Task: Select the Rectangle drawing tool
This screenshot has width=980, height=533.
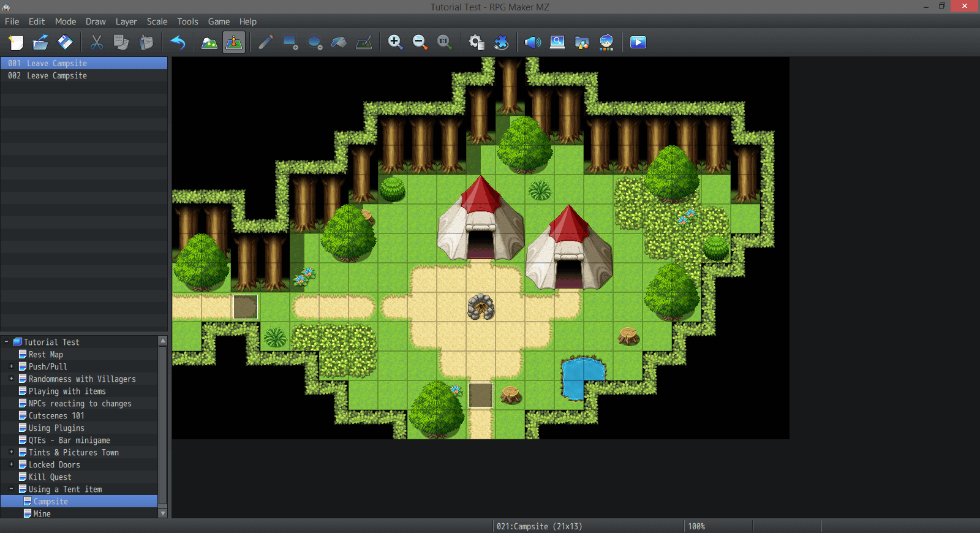Action: point(290,42)
